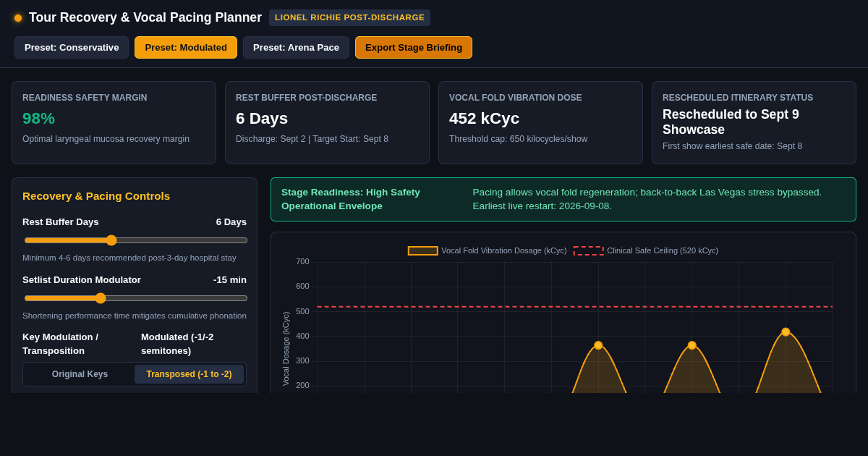Click the 452 kCyc dose value
This screenshot has width=868, height=456.
[484, 118]
